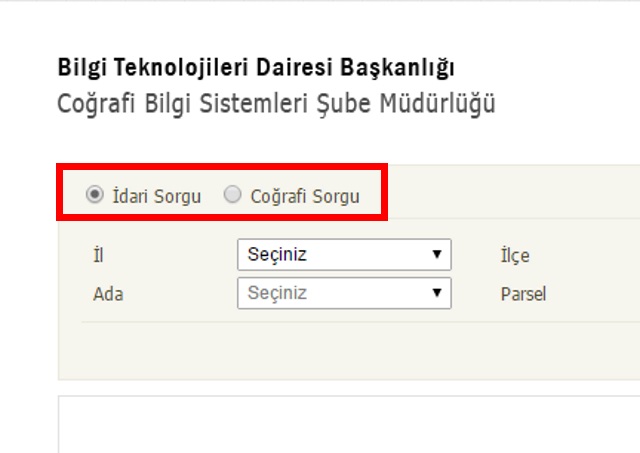Click the greyed Seçiniz text in Ada box
The width and height of the screenshot is (640, 453).
pyautogui.click(x=277, y=293)
